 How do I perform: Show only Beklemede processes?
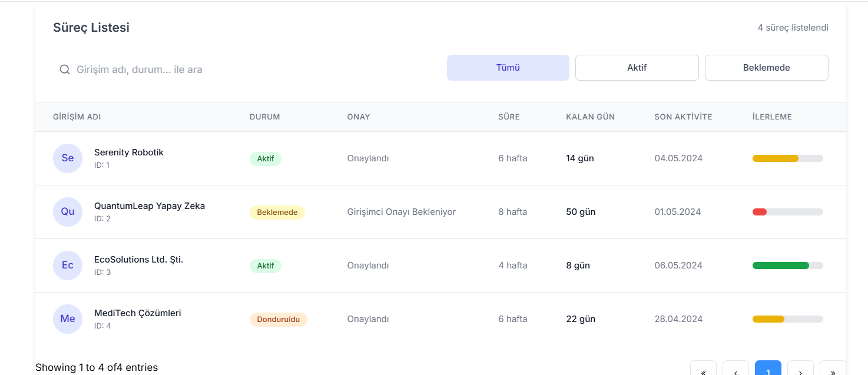[766, 68]
